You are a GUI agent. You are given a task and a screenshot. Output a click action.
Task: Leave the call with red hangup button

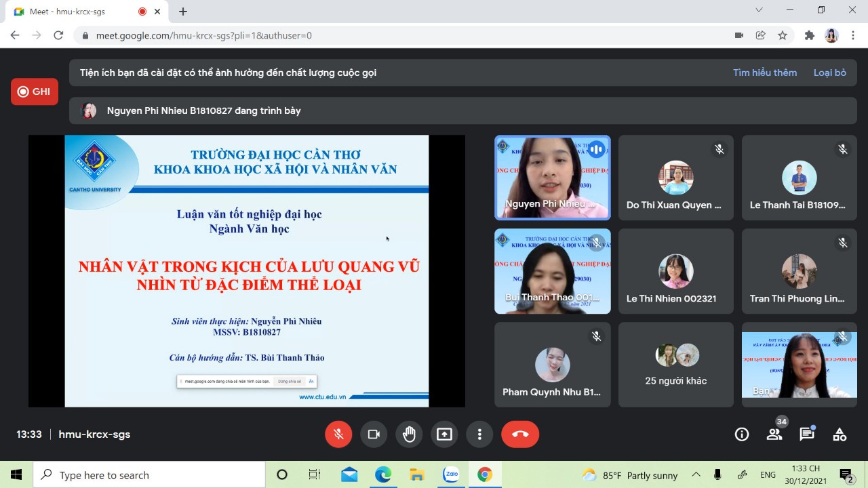pos(520,434)
